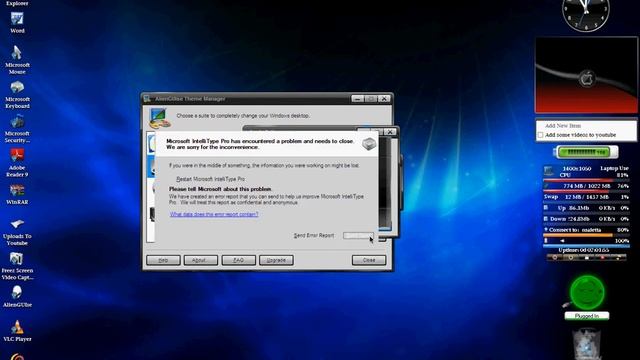Open the Recycle Bin icon

point(586,344)
